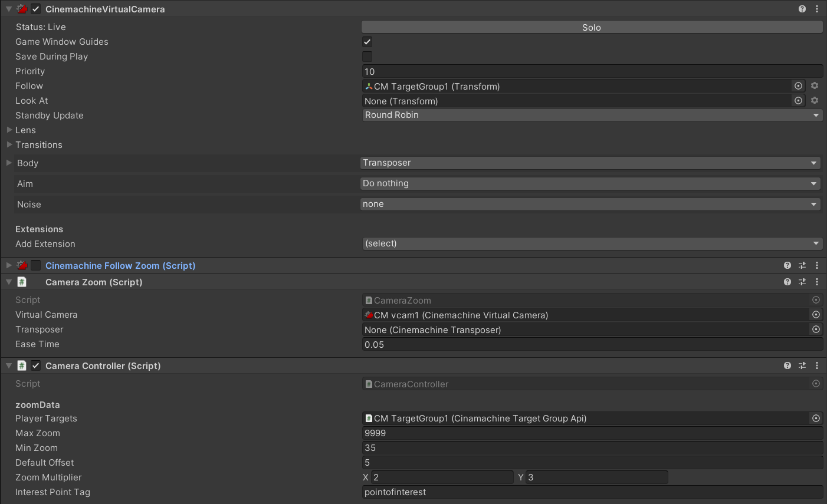The height and width of the screenshot is (504, 827).
Task: Click Min Zoom value field
Action: (x=592, y=448)
